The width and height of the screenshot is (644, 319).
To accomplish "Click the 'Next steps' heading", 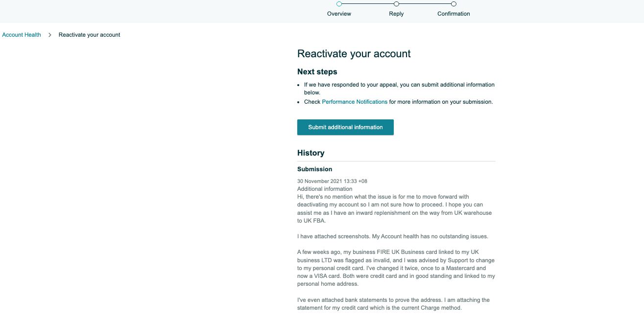I will (317, 72).
